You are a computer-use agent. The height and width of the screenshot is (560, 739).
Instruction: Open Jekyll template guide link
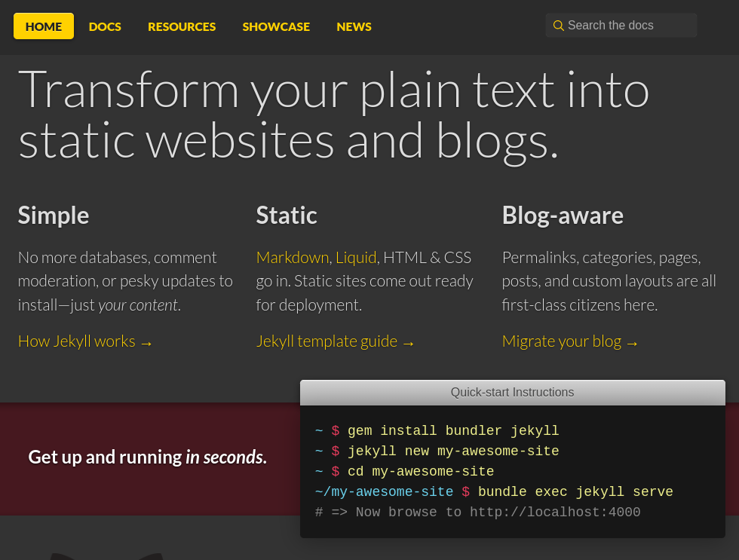coord(335,341)
